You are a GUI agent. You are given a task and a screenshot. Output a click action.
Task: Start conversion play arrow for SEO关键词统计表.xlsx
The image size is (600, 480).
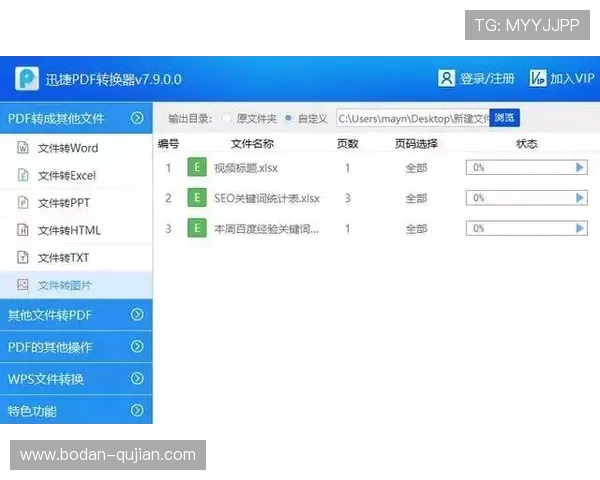579,198
